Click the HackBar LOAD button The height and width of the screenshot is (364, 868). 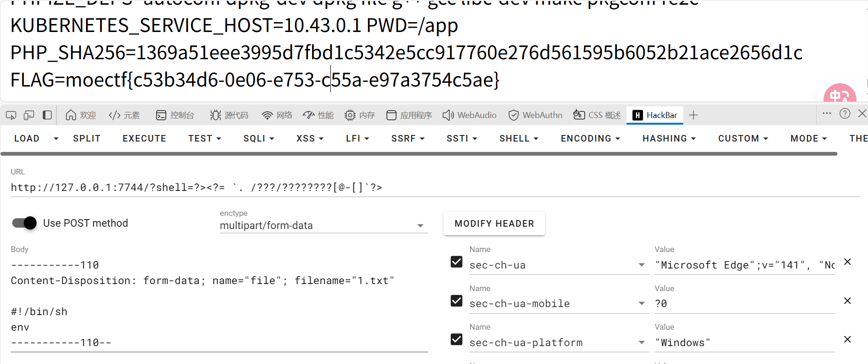(27, 138)
